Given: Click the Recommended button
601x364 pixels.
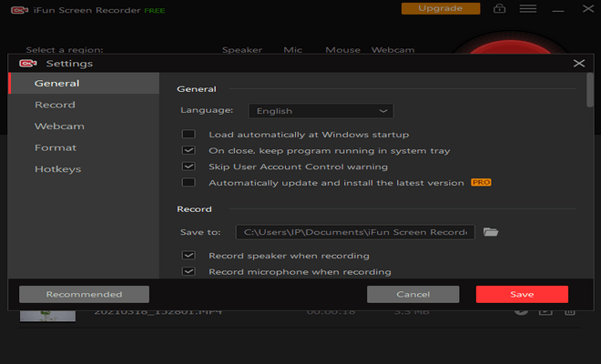Looking at the screenshot, I should (x=85, y=294).
